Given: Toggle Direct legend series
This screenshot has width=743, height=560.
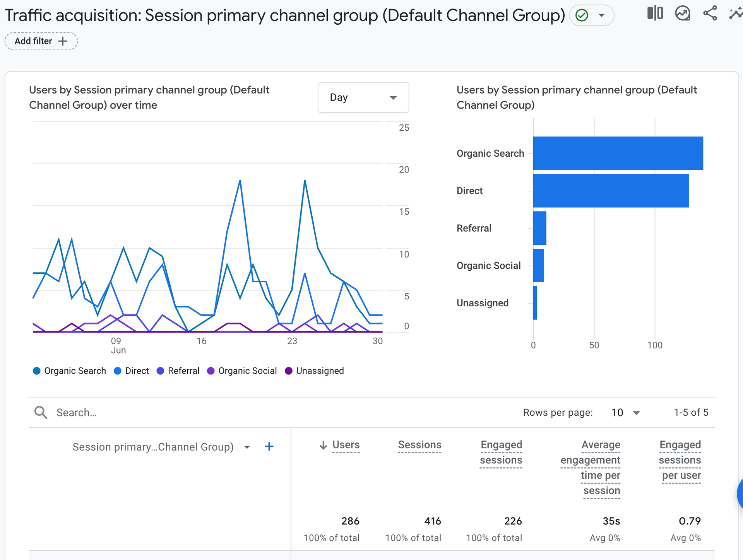Looking at the screenshot, I should point(132,371).
